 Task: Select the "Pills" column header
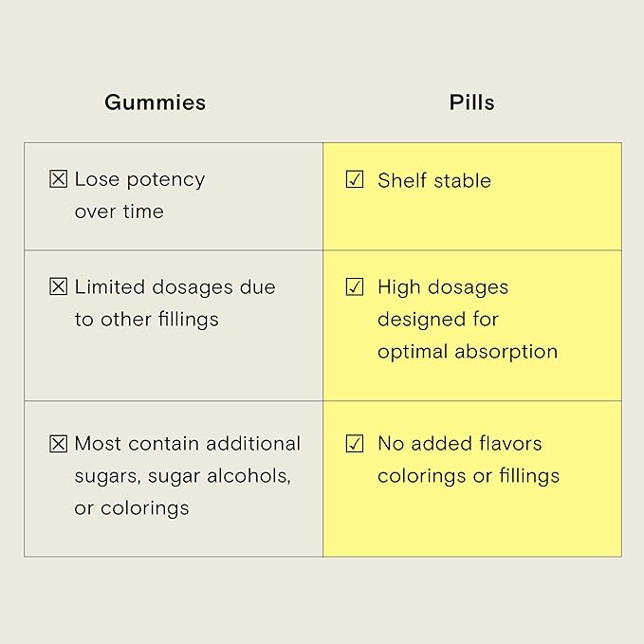click(471, 102)
